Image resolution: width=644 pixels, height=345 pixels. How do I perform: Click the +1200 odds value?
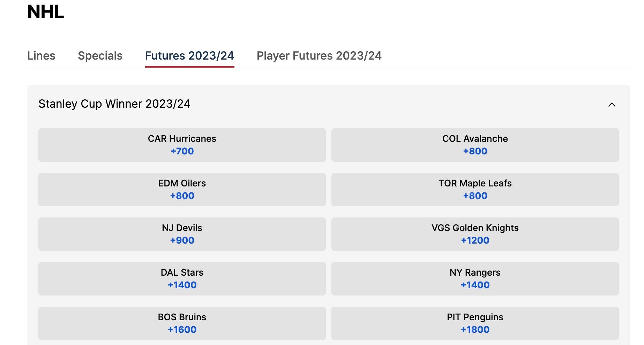(x=475, y=240)
